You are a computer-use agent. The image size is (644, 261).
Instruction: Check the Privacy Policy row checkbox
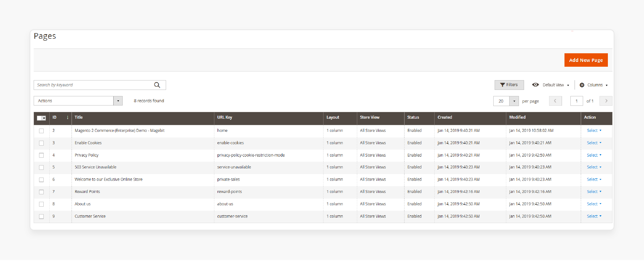pyautogui.click(x=41, y=155)
